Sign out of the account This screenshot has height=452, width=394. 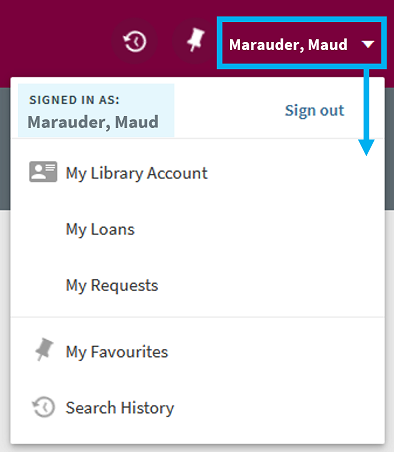coord(314,110)
